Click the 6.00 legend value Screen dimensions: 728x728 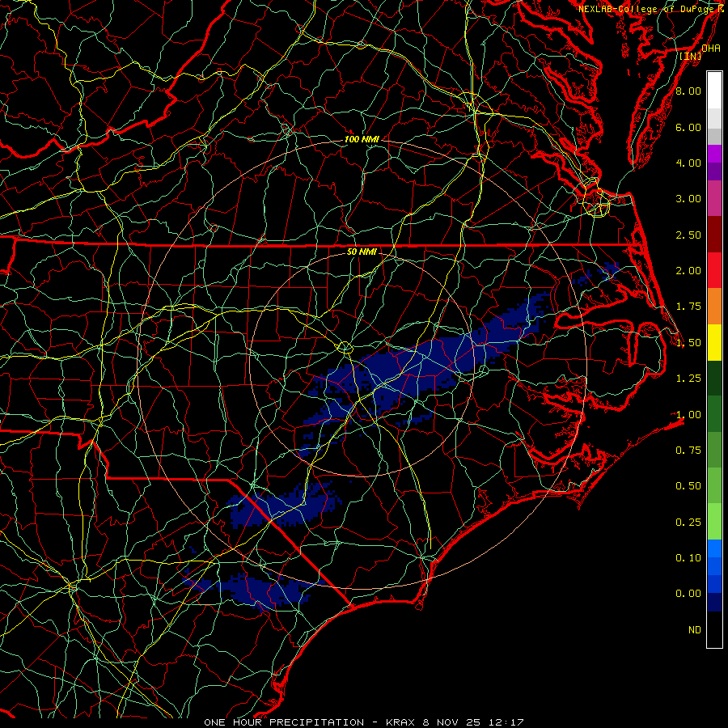point(688,127)
